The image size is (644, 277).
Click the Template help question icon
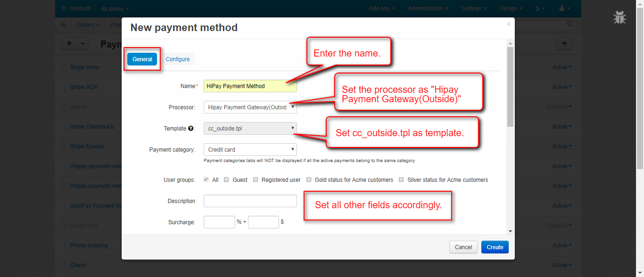click(x=190, y=128)
